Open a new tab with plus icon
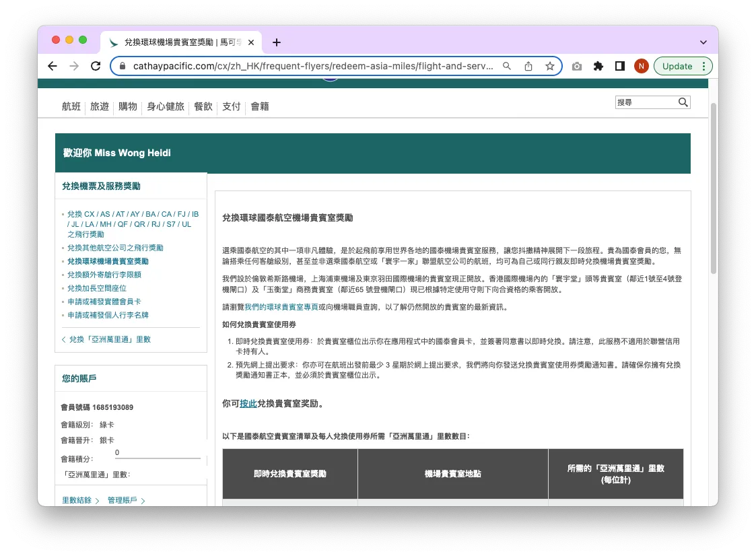Image resolution: width=756 pixels, height=556 pixels. [x=276, y=42]
